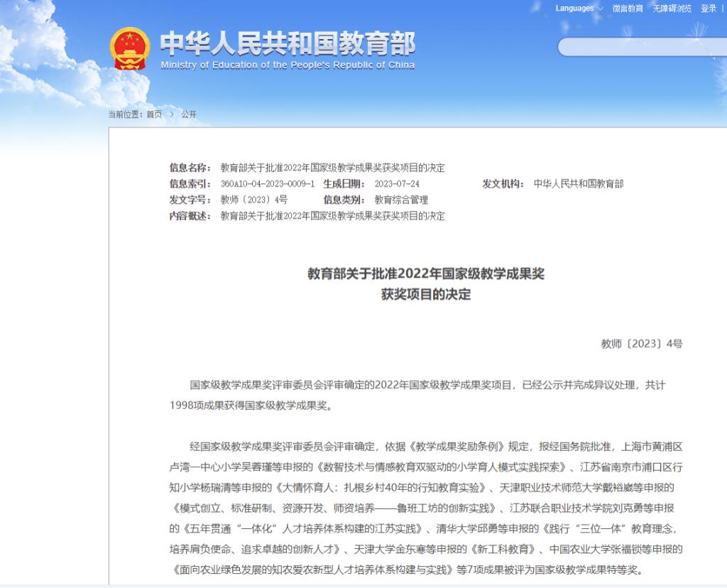This screenshot has height=588, width=727.
Task: Click the 信息名称 field value text
Action: click(x=332, y=168)
